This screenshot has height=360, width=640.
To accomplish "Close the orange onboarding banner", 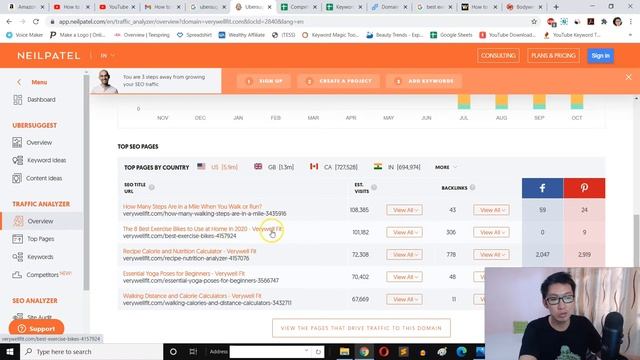I will coord(629,77).
